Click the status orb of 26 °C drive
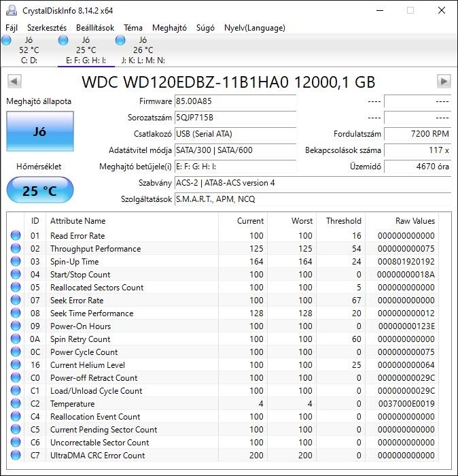Viewport: 458px width, 476px height. [120, 40]
